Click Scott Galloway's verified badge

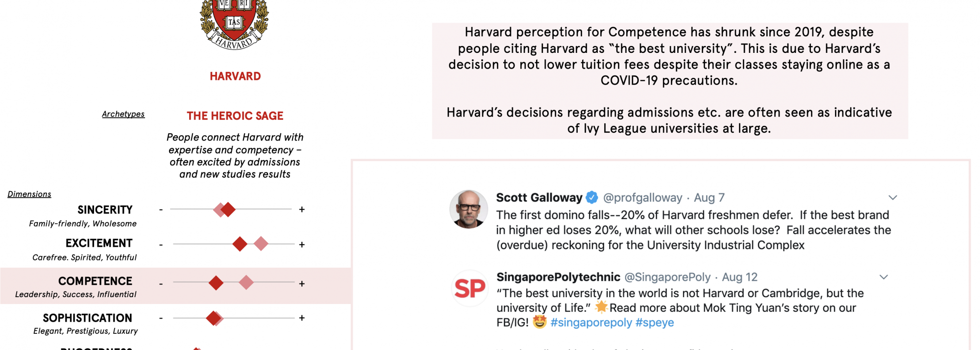point(592,198)
